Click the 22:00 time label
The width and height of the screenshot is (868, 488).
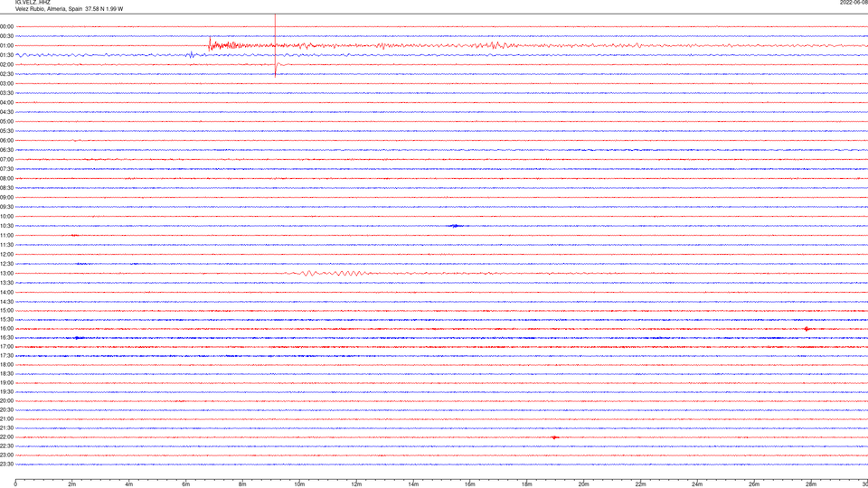6,437
